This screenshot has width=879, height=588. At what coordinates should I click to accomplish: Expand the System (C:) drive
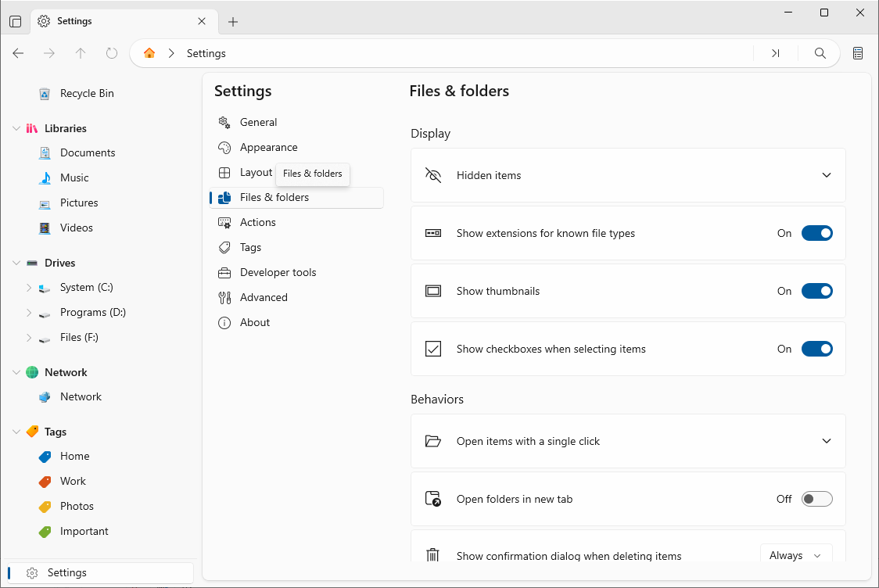(29, 288)
